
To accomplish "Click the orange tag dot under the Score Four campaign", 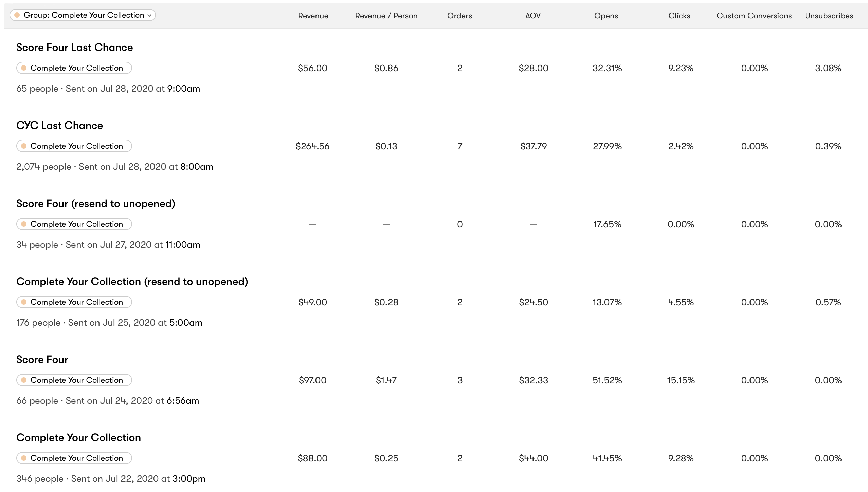I will (x=24, y=380).
